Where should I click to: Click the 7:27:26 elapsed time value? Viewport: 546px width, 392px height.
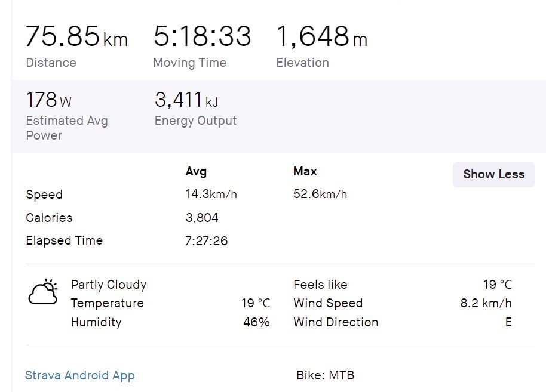(207, 241)
